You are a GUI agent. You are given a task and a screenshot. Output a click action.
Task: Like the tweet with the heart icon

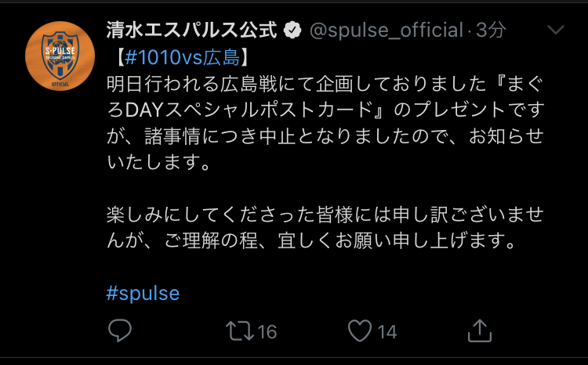pyautogui.click(x=359, y=331)
